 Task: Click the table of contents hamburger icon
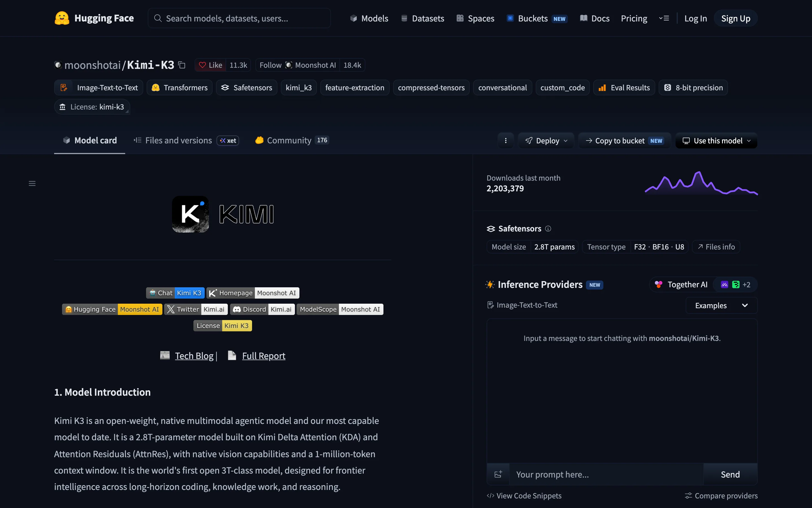click(32, 183)
